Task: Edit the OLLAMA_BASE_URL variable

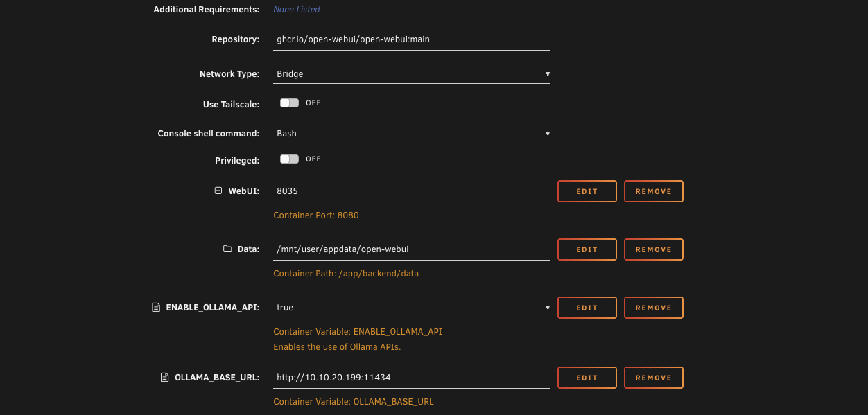Action: (x=587, y=378)
